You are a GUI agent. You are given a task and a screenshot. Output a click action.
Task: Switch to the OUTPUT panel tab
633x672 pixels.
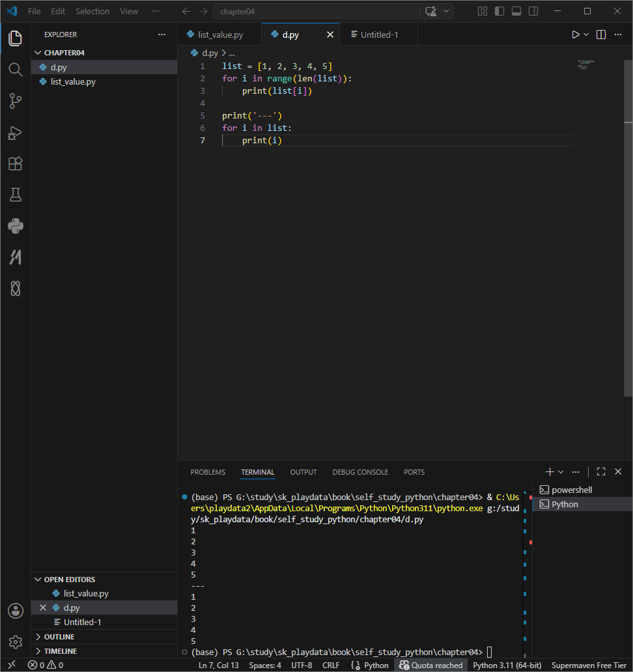point(303,472)
